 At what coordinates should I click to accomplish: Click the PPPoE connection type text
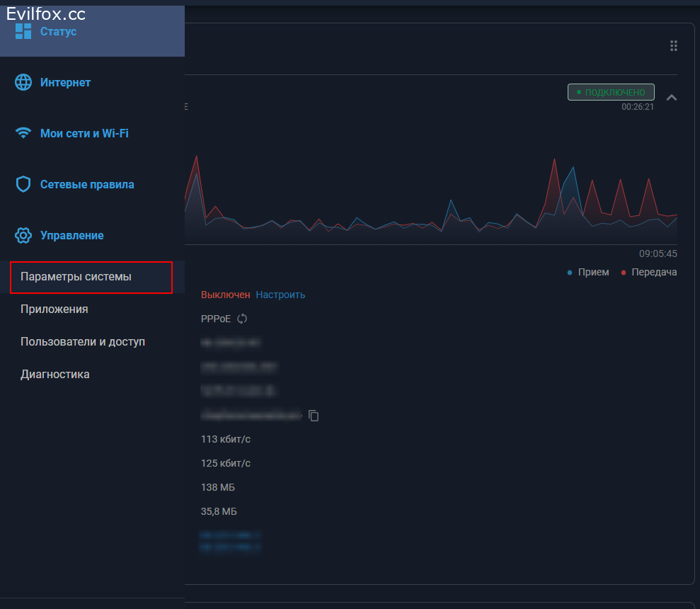click(216, 319)
